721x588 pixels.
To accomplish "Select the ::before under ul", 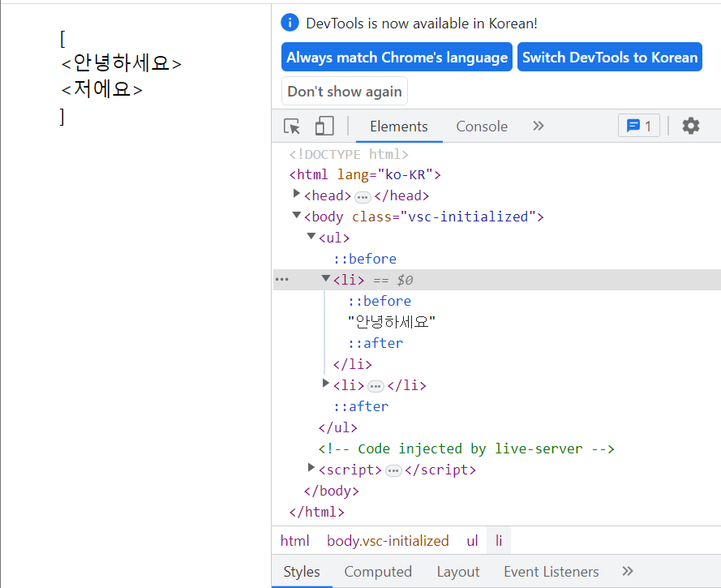I will coord(365,259).
